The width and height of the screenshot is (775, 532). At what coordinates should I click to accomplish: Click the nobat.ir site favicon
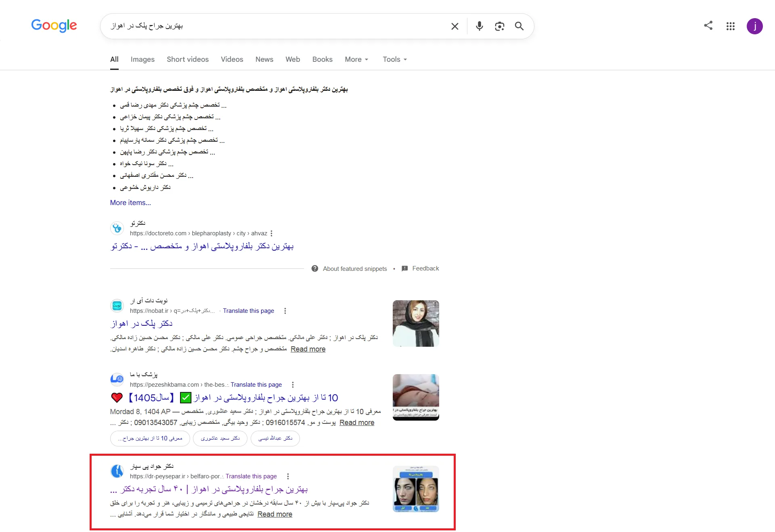click(x=117, y=306)
